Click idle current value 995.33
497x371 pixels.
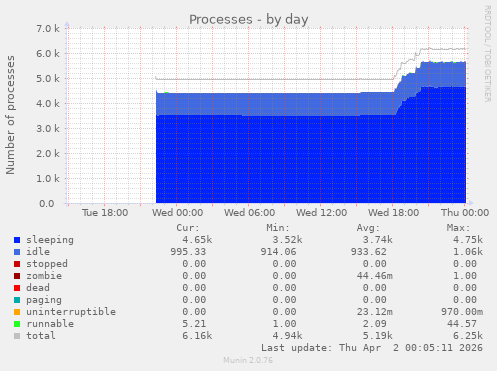pos(188,252)
